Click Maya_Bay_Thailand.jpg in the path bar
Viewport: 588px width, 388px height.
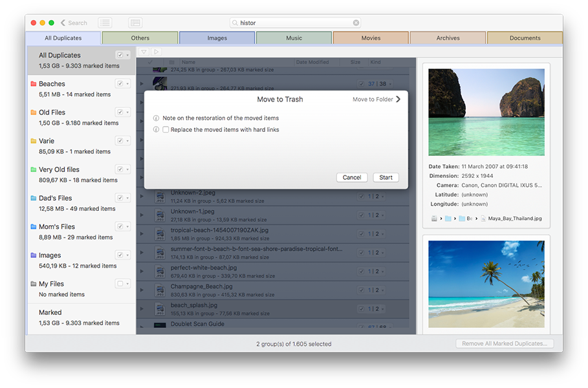pyautogui.click(x=515, y=219)
